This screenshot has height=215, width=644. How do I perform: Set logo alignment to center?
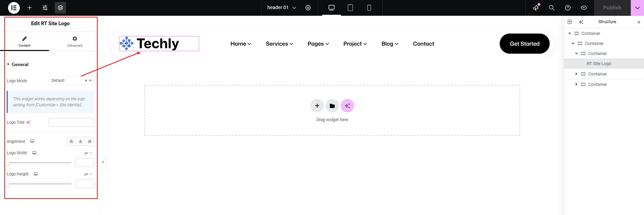(x=81, y=142)
